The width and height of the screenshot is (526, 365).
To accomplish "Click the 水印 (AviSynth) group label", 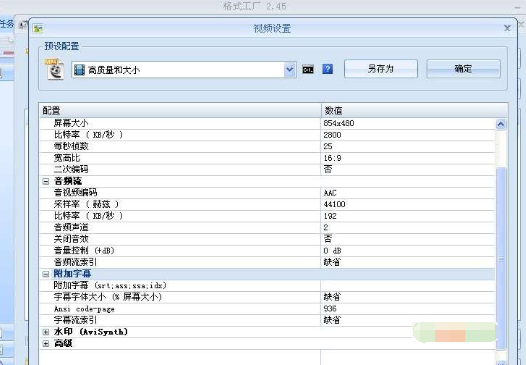I will click(x=91, y=332).
